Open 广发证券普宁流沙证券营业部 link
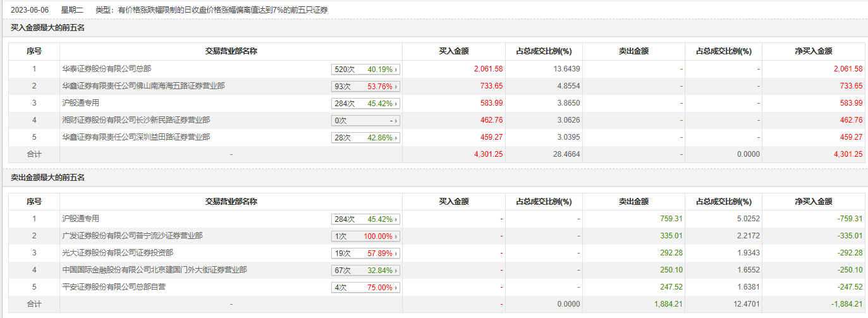 (132, 236)
